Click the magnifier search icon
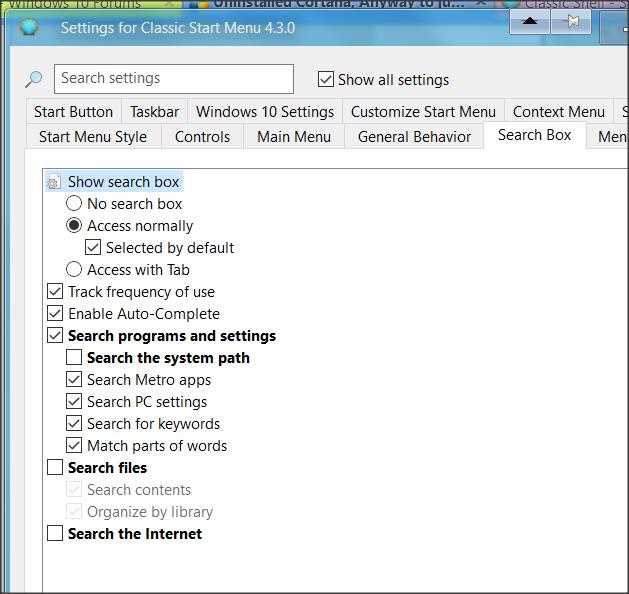The height and width of the screenshot is (594, 629). pyautogui.click(x=33, y=79)
